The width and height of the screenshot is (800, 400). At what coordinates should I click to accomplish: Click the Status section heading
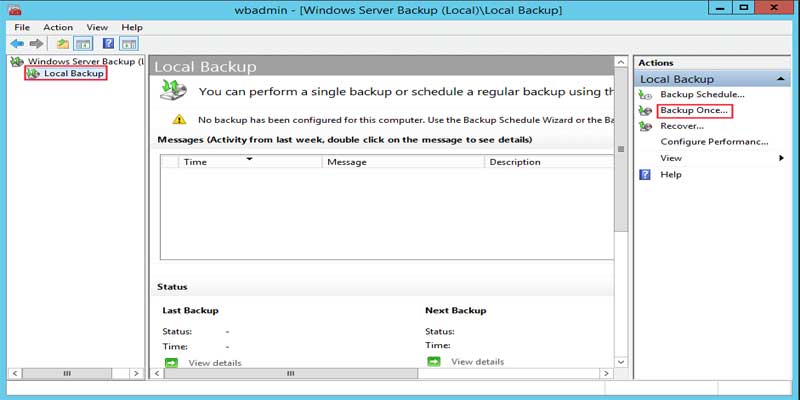click(x=172, y=287)
